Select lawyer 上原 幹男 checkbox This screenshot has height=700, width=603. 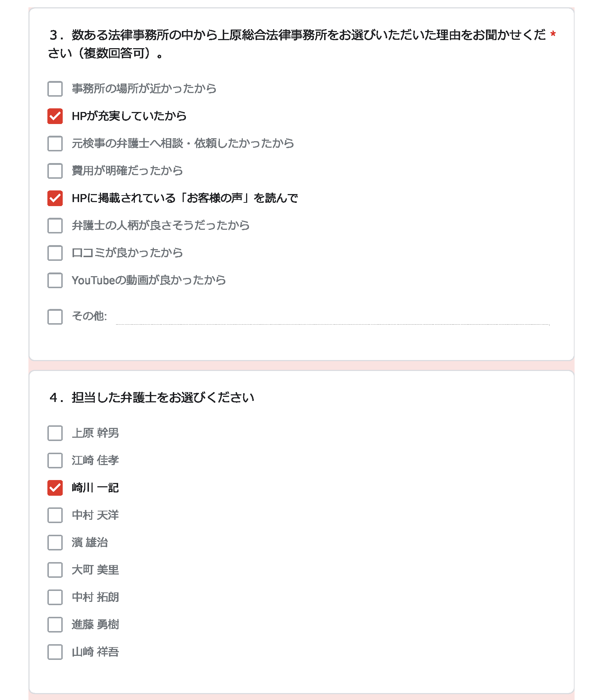tap(55, 433)
